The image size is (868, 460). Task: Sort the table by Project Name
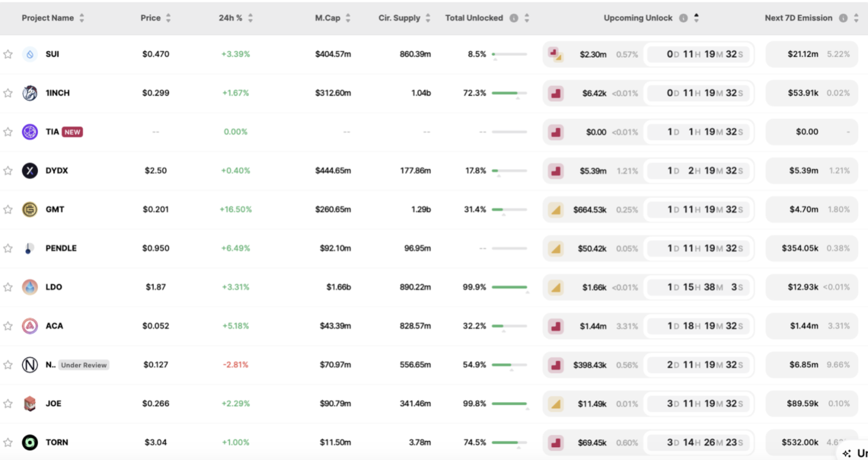[x=82, y=18]
